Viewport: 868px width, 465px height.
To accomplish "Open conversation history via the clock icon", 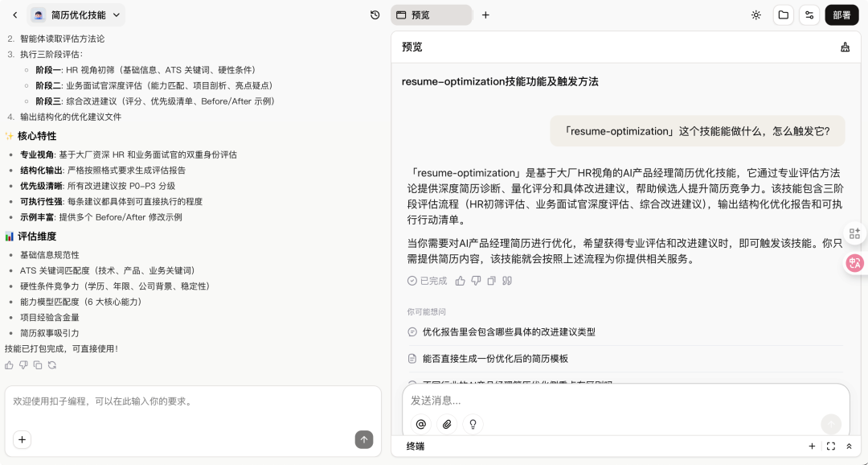I will [x=375, y=14].
